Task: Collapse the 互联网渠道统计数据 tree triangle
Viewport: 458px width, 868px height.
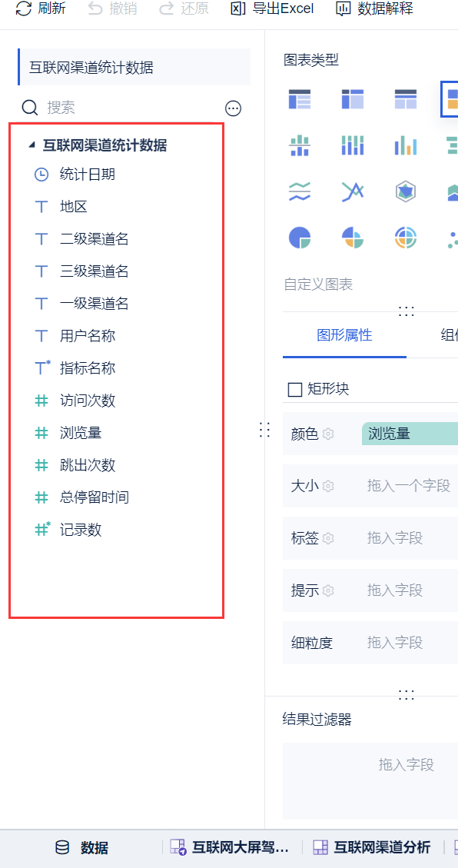Action: click(x=32, y=145)
